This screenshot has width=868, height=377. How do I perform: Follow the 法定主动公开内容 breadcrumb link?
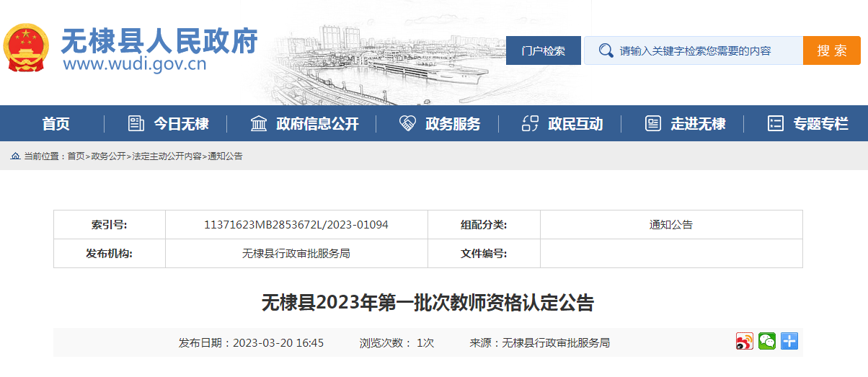[x=167, y=156]
